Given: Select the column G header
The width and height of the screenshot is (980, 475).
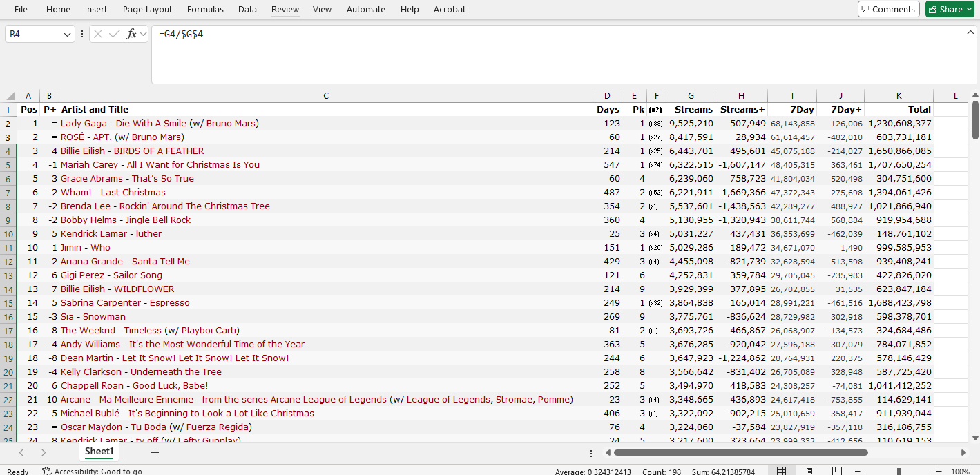Looking at the screenshot, I should pyautogui.click(x=691, y=96).
